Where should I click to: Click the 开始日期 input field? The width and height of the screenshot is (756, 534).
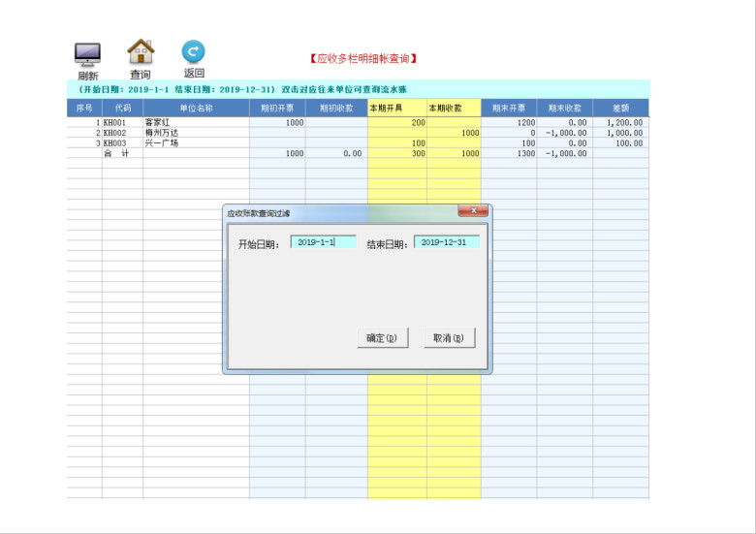pos(324,242)
